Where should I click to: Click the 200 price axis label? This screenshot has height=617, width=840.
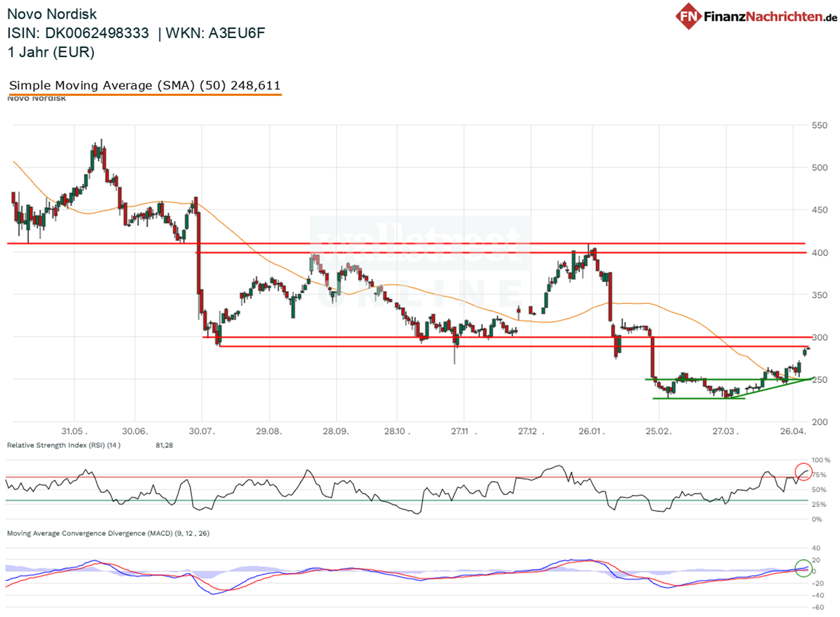(x=820, y=422)
